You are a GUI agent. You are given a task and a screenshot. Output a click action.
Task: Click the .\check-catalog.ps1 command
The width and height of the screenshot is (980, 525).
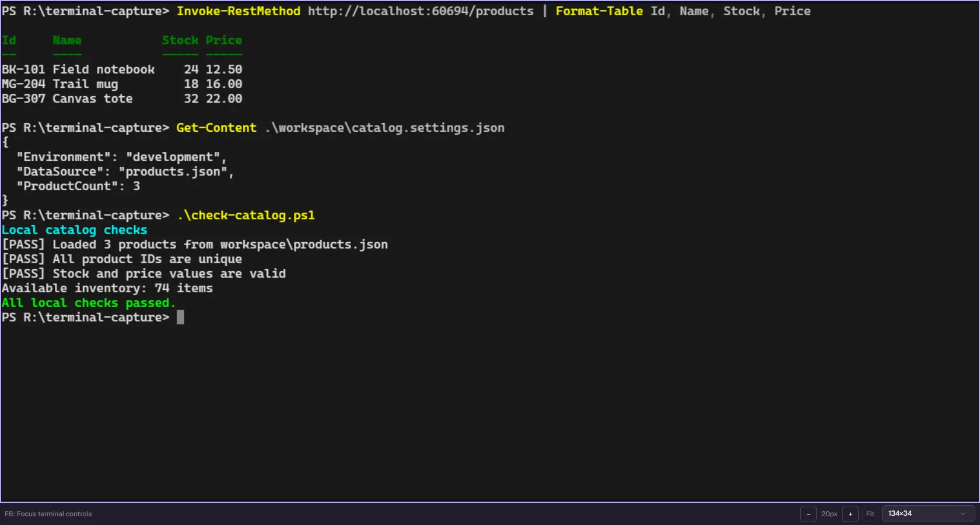coord(246,215)
